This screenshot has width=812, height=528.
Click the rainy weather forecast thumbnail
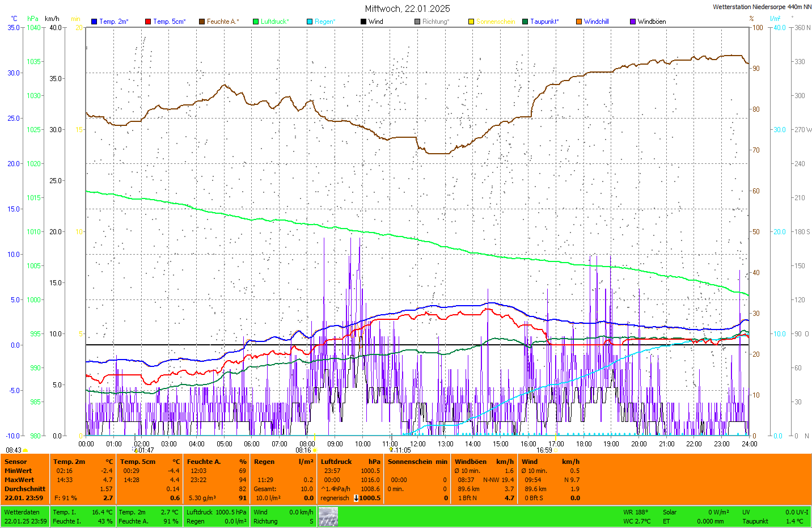pyautogui.click(x=328, y=517)
